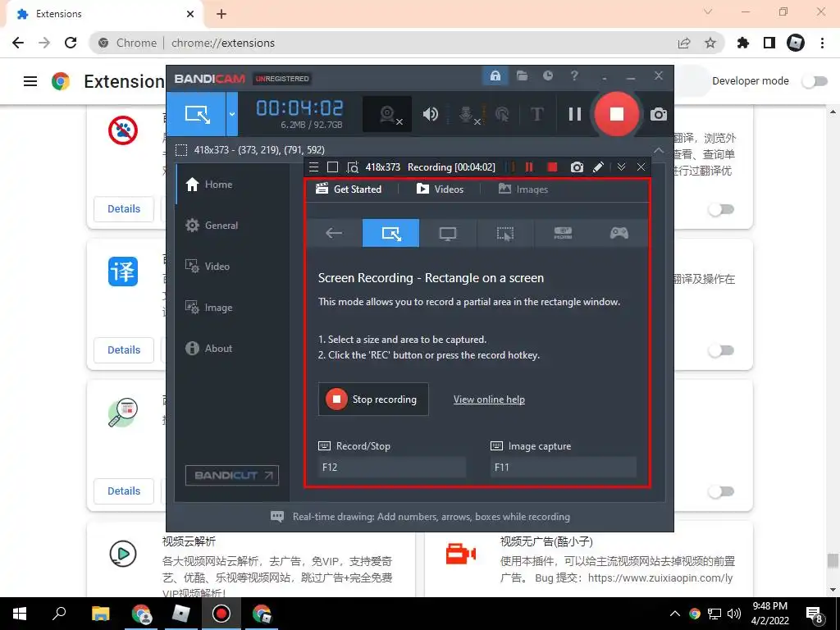This screenshot has width=840, height=630.
Task: Bookmark this page with star icon
Action: tap(710, 43)
